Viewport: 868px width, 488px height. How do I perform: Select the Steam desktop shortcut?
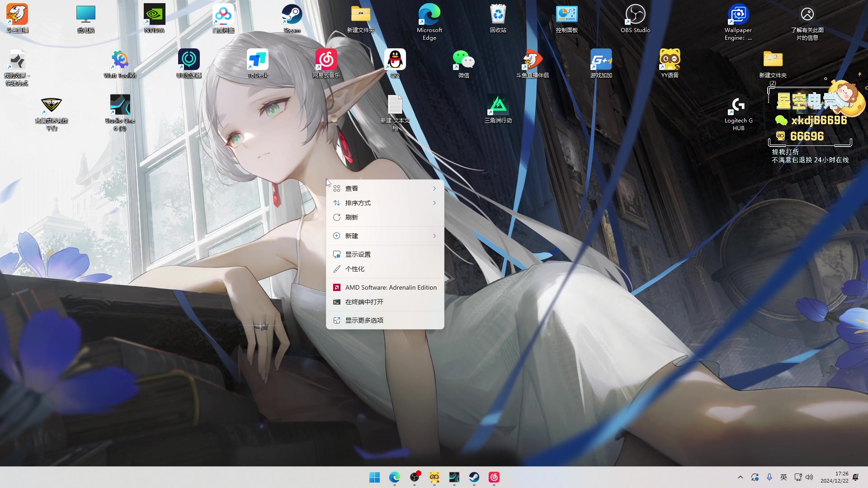[x=292, y=19]
